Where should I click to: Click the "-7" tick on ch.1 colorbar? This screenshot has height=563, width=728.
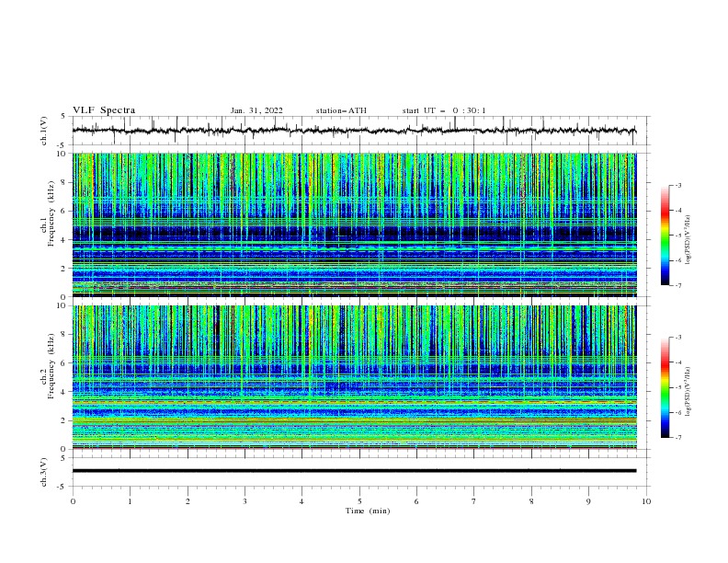677,285
